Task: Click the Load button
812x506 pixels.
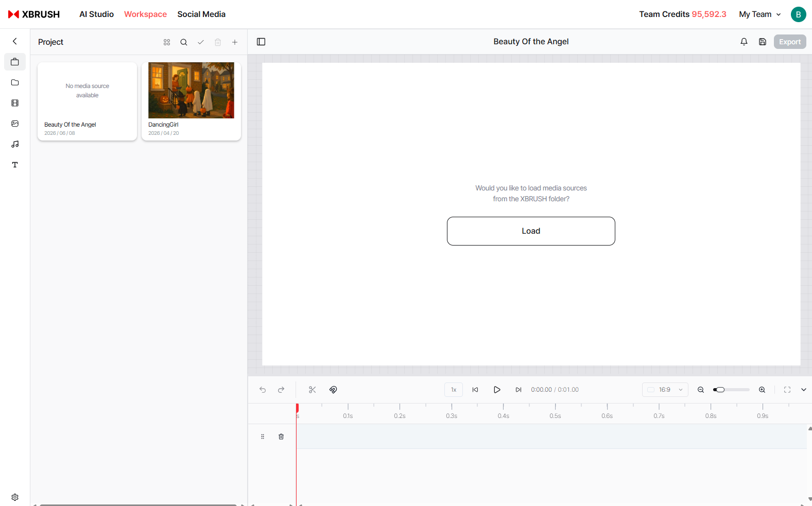Action: click(x=531, y=231)
